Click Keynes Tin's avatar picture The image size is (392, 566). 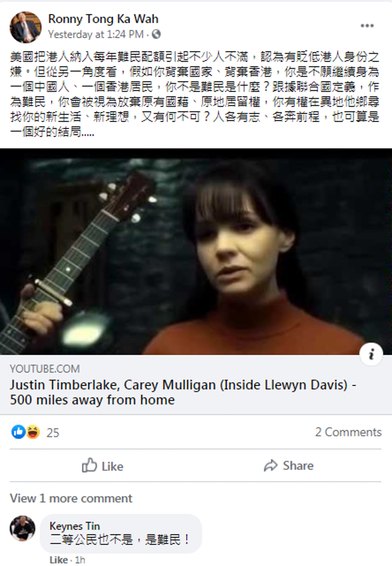[22, 528]
